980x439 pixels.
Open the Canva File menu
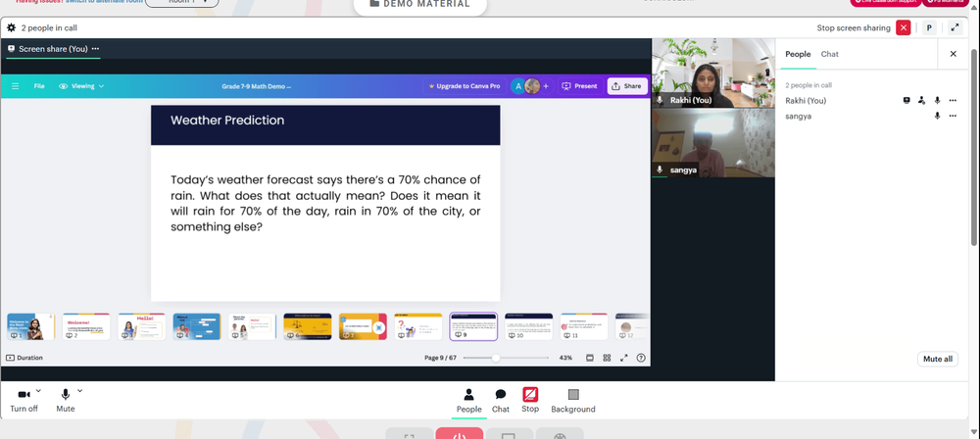click(x=39, y=86)
